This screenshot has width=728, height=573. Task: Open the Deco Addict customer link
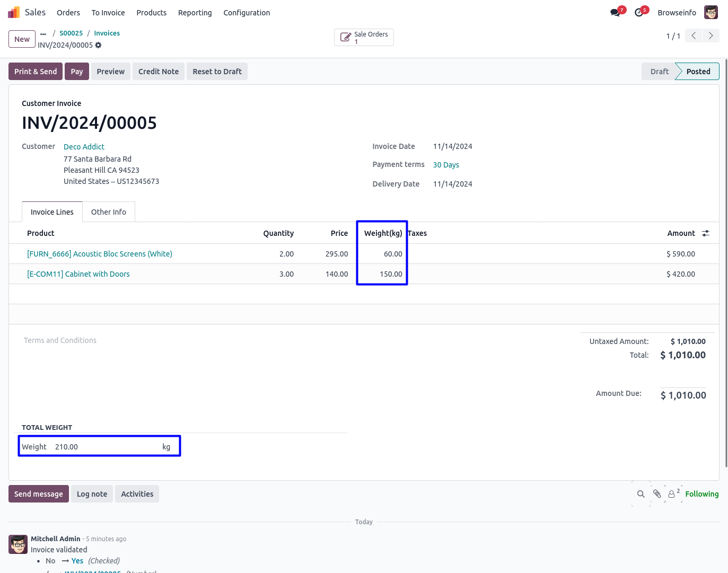(x=84, y=147)
